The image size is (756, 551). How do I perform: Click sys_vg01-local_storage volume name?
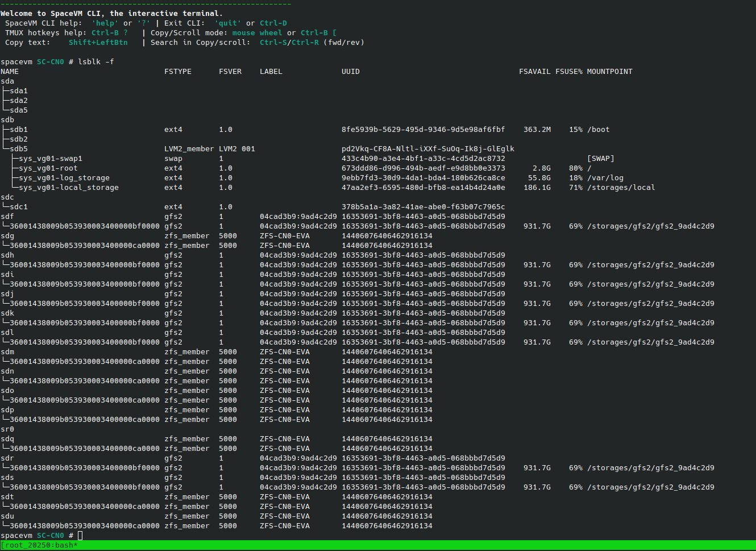(68, 188)
